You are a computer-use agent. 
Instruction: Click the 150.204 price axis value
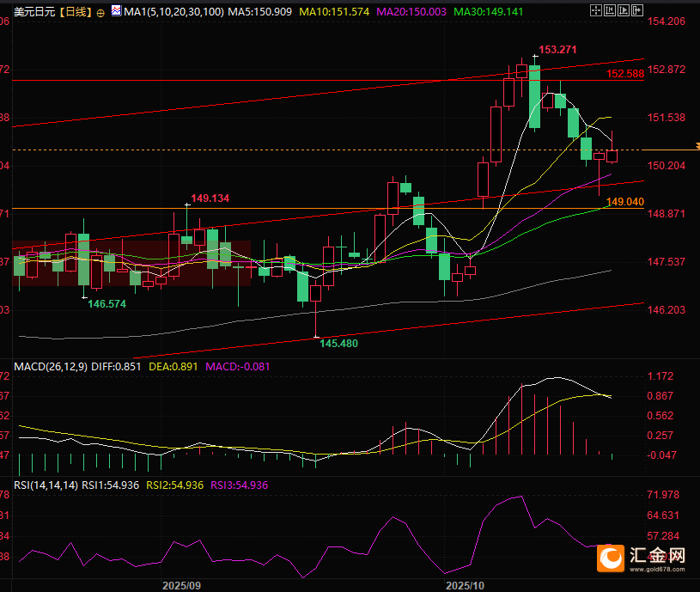[666, 166]
